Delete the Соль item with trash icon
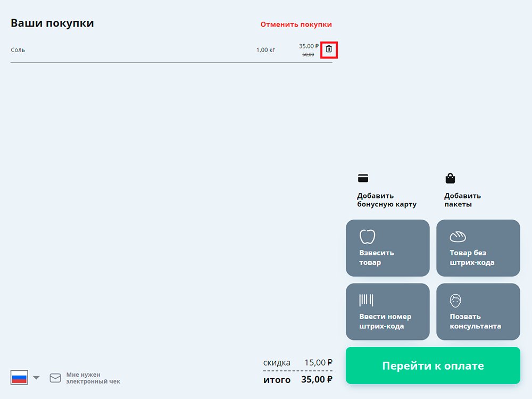532x399 pixels. [x=329, y=49]
